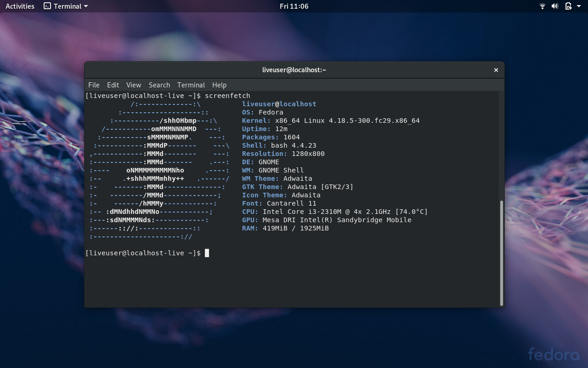Open the clock showing Fri 11:06

[x=294, y=6]
